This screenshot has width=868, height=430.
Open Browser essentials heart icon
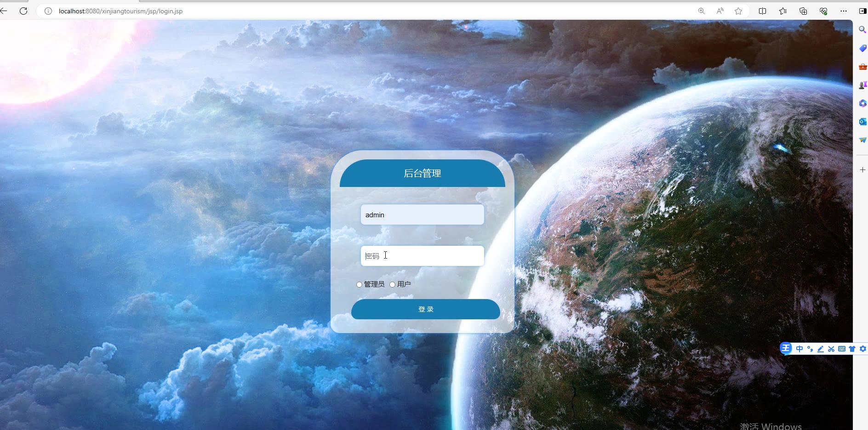[x=823, y=11]
